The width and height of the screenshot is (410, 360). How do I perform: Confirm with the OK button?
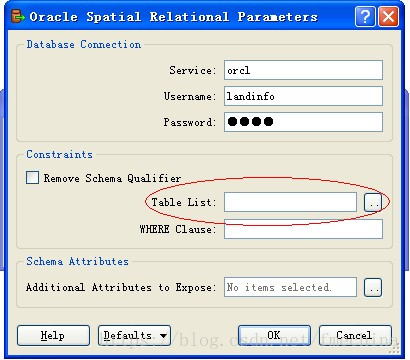point(274,335)
